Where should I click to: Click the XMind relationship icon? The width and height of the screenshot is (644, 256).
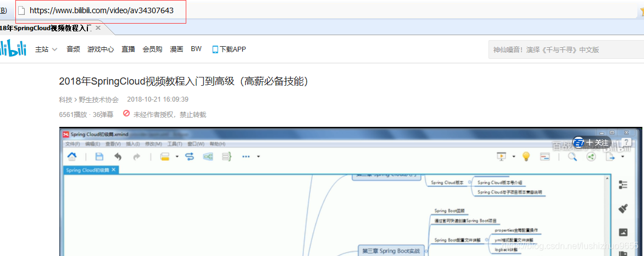pos(190,156)
